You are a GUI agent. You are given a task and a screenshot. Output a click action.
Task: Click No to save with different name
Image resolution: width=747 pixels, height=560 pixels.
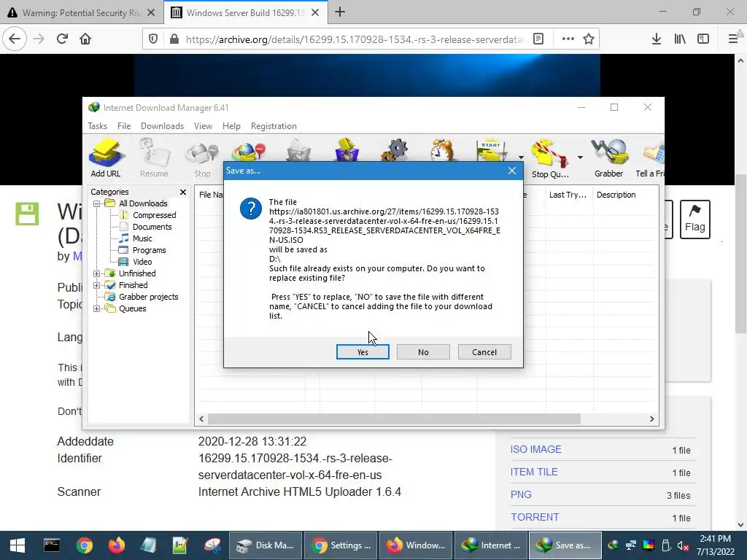coord(423,352)
